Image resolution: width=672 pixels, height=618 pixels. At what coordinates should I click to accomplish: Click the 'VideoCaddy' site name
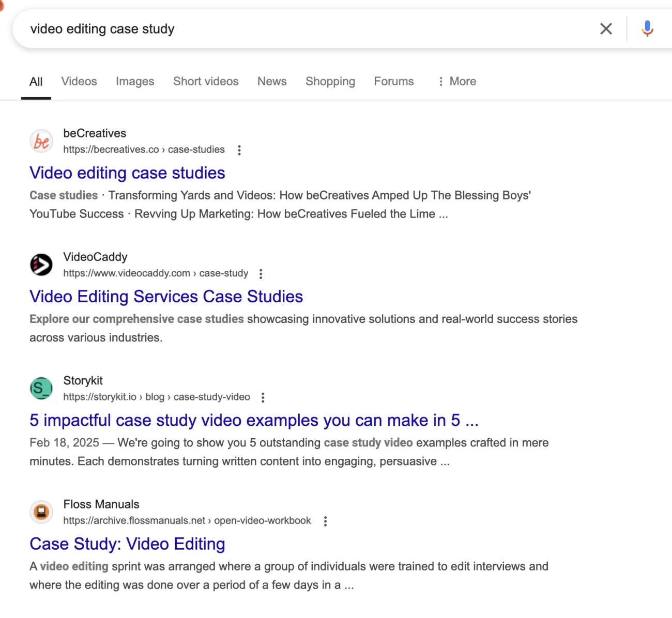pos(95,257)
